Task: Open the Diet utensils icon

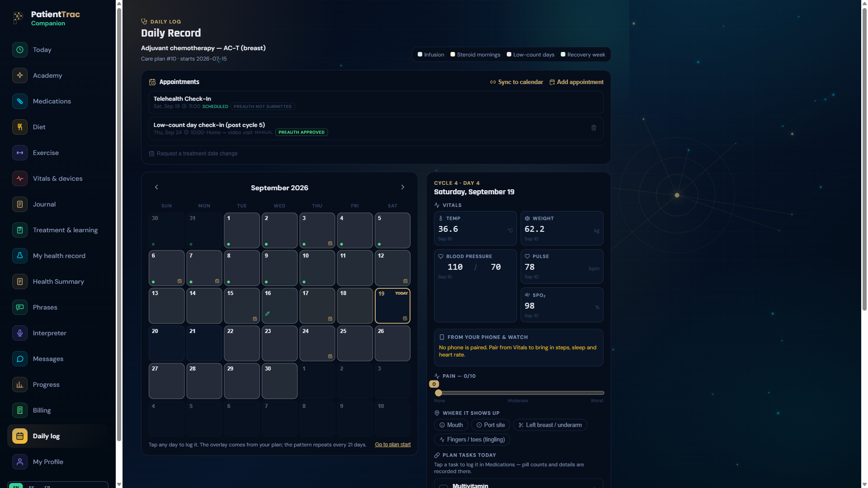Action: pos(20,127)
